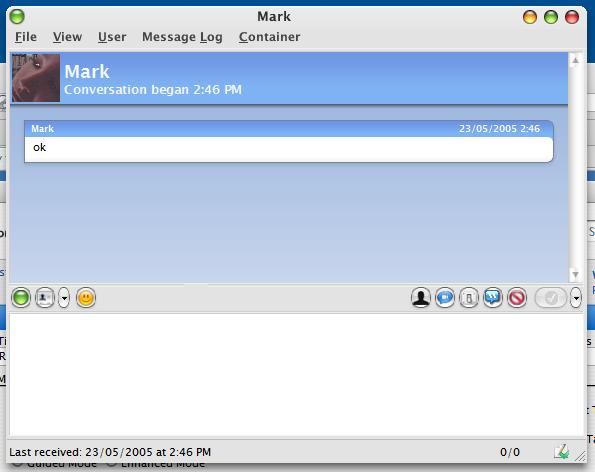Viewport: 595px width, 472px height.
Task: Open the Container menu
Action: tap(269, 37)
